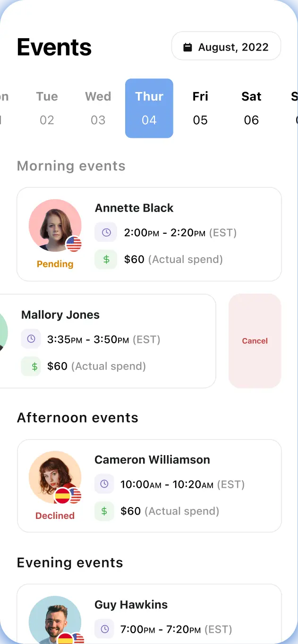298x644 pixels.
Task: Select Tue 02 in date strip
Action: 47,108
